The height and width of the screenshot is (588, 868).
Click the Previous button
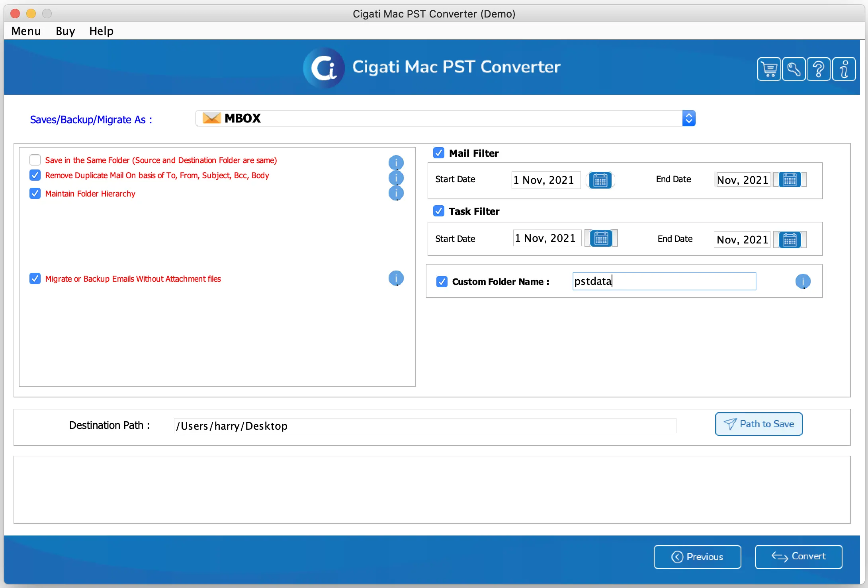click(697, 557)
